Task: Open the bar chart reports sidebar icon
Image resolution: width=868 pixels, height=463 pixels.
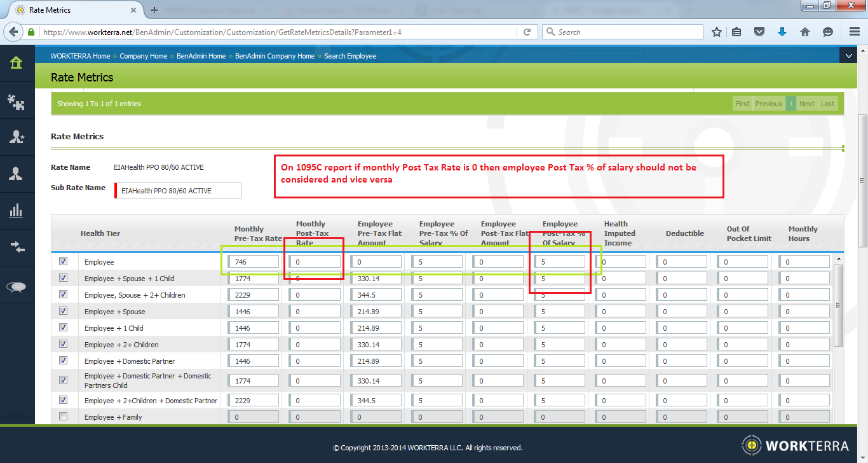Action: tap(16, 211)
